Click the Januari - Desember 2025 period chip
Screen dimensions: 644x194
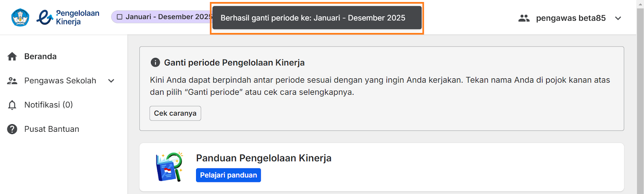coord(161,17)
